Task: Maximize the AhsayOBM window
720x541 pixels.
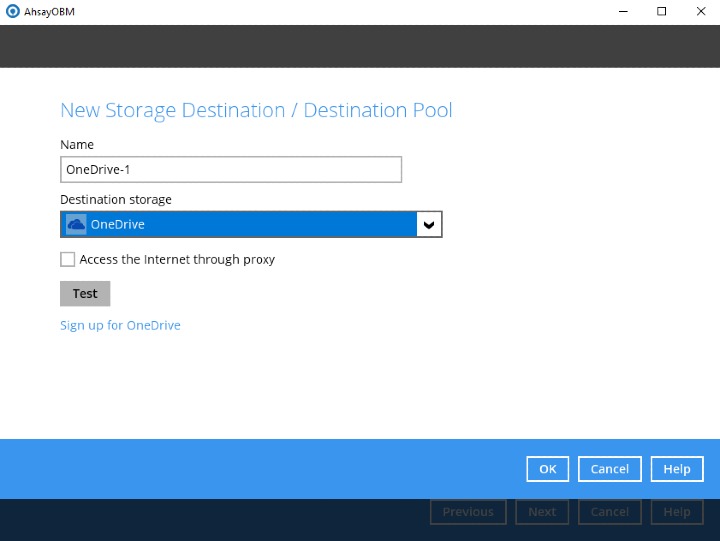Action: coord(661,12)
